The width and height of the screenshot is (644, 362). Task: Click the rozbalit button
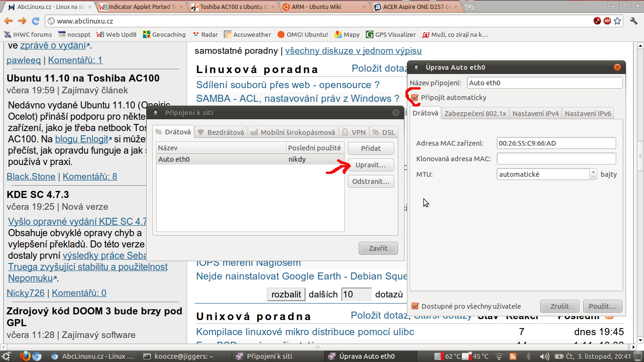click(286, 294)
